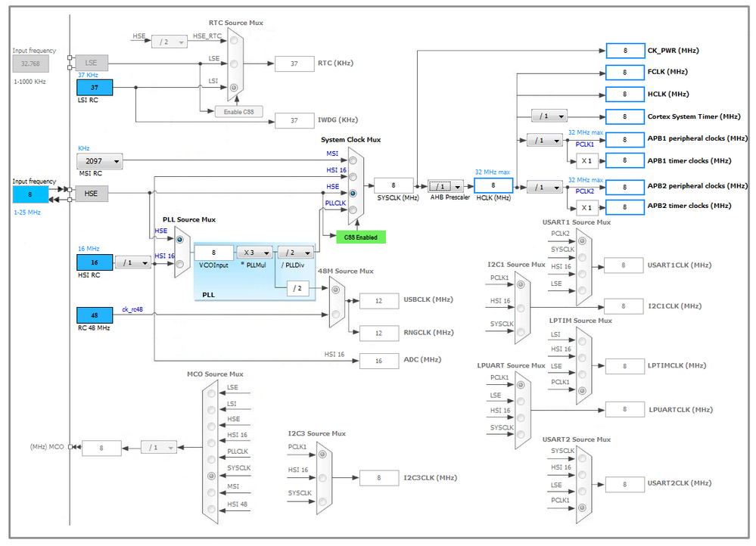Viewport: 756px width, 546px height.
Task: Open MSI RC 2097 frequency dropdown
Action: point(100,161)
